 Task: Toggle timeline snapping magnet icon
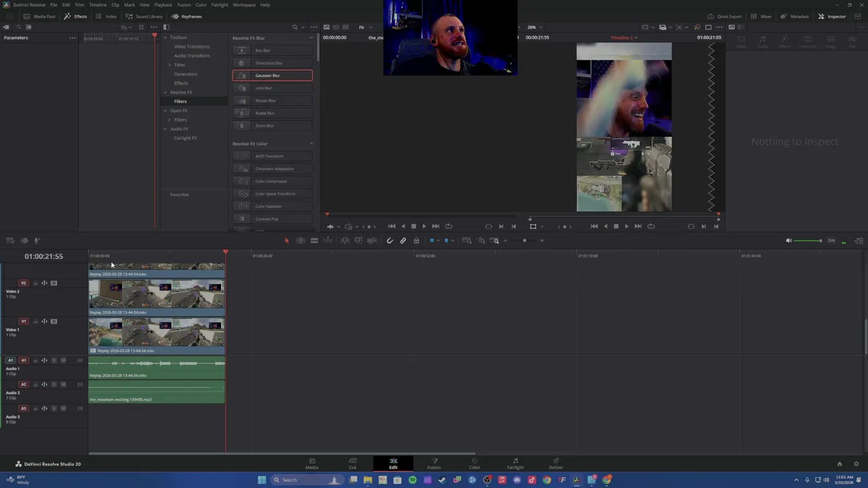(390, 241)
